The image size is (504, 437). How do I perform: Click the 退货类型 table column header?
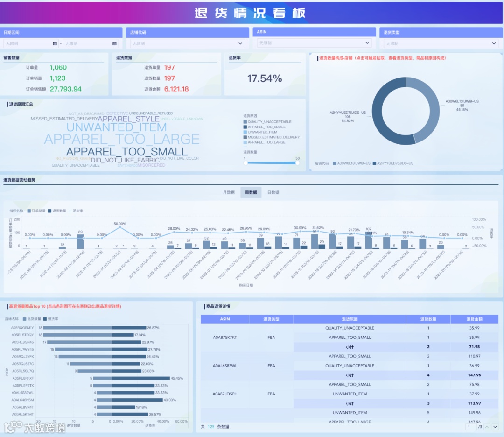point(271,319)
